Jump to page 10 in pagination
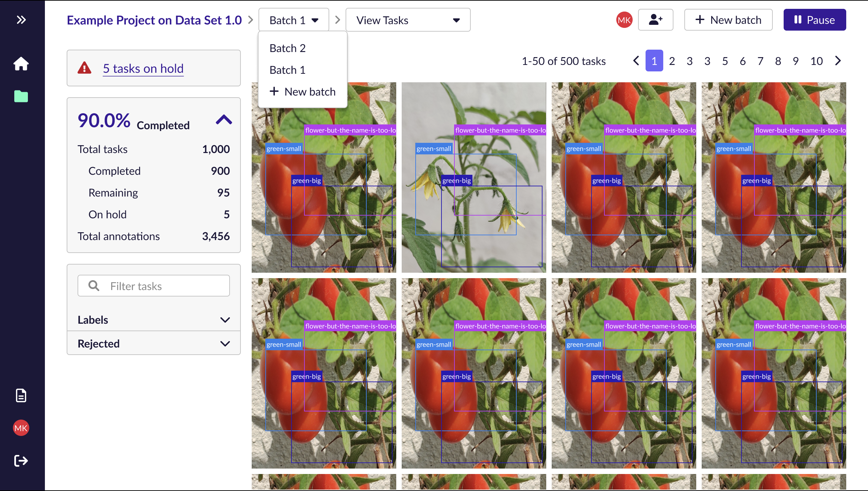This screenshot has width=868, height=491. (816, 61)
